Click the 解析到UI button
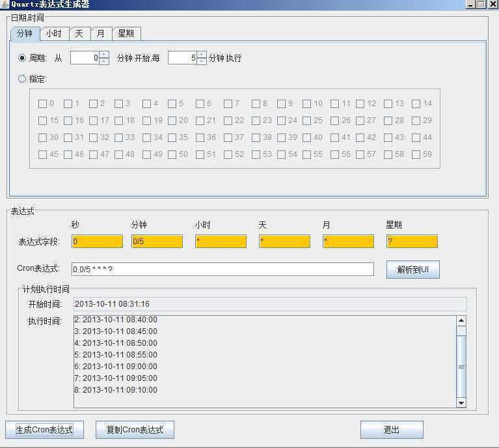 pyautogui.click(x=413, y=270)
